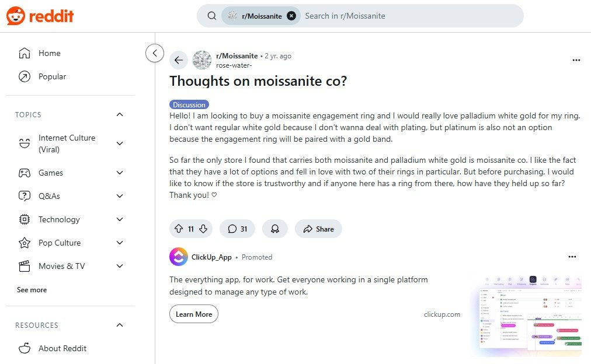Click the comment bubble icon

click(232, 229)
